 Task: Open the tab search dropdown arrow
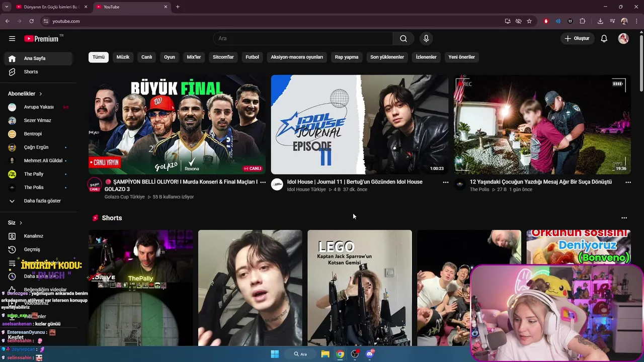point(7,7)
